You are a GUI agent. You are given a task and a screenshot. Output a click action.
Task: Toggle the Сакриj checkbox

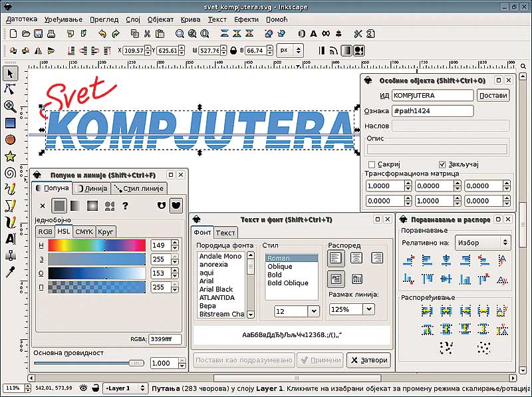coord(372,164)
